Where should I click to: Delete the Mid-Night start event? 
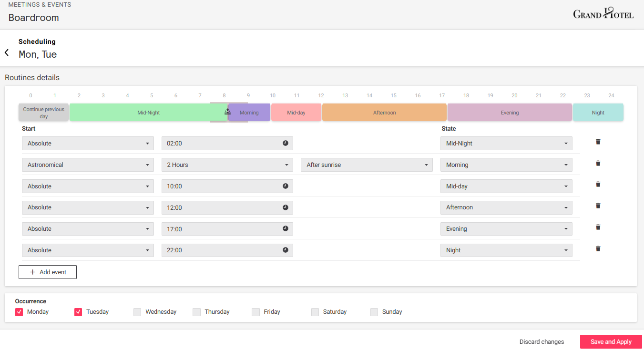click(598, 142)
